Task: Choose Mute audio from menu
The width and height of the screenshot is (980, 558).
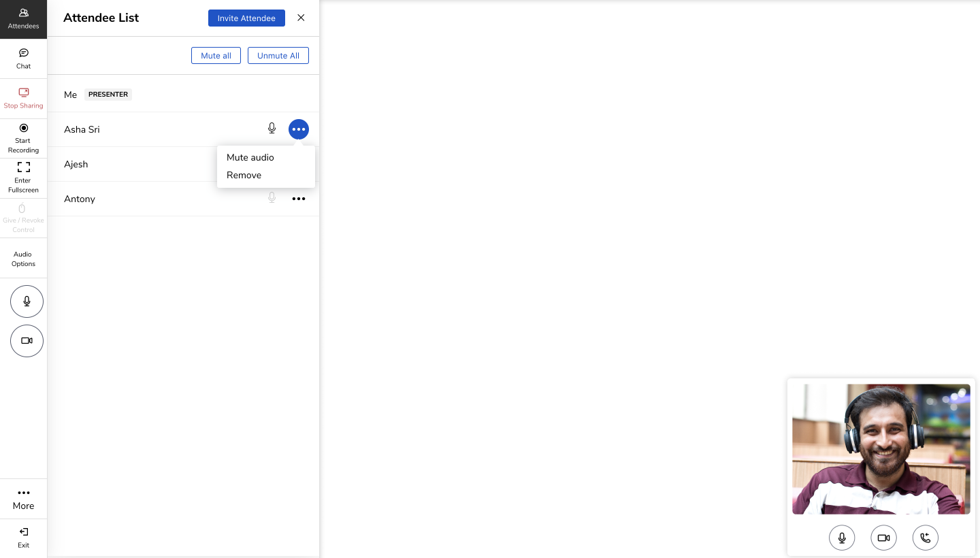Action: click(250, 157)
